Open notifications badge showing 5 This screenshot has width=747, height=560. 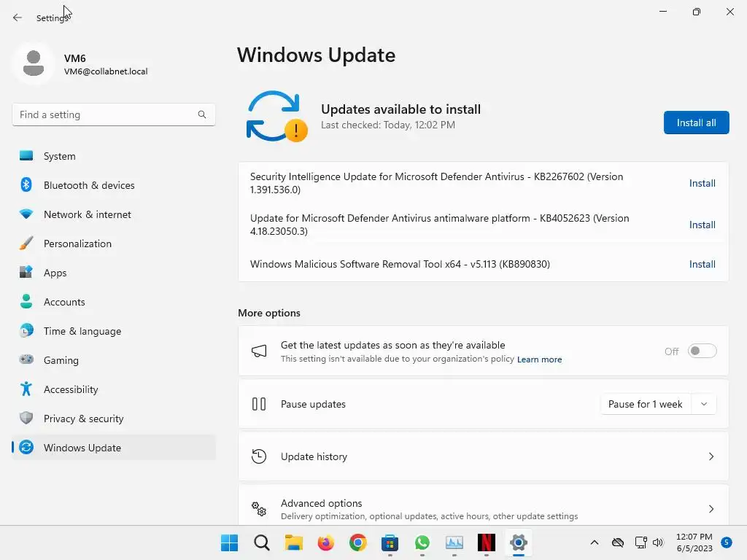[727, 542]
